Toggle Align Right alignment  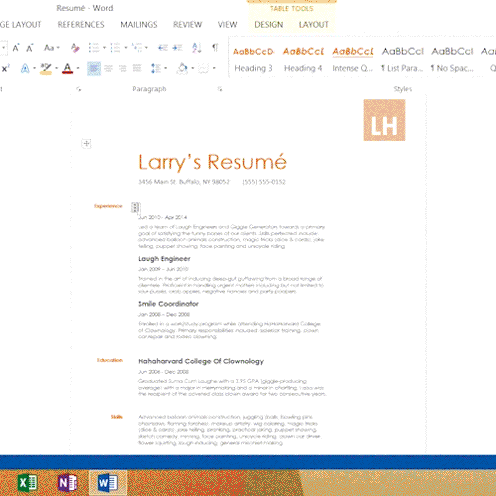tap(123, 68)
